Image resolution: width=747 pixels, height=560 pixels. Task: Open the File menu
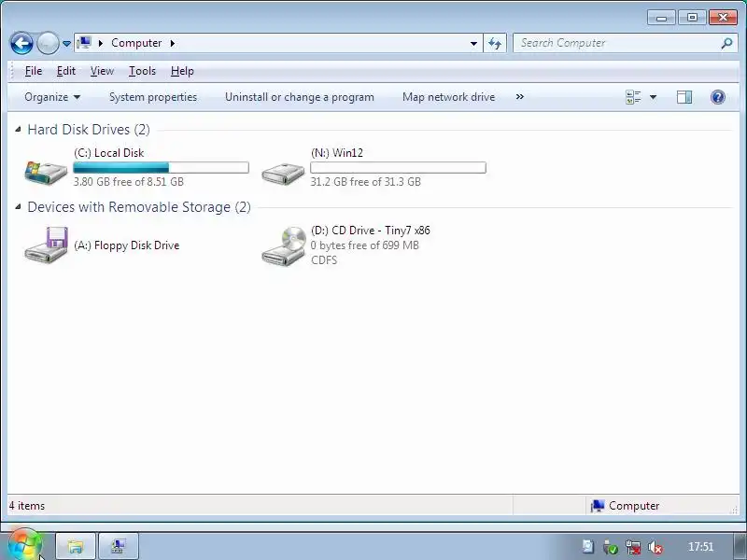tap(34, 71)
